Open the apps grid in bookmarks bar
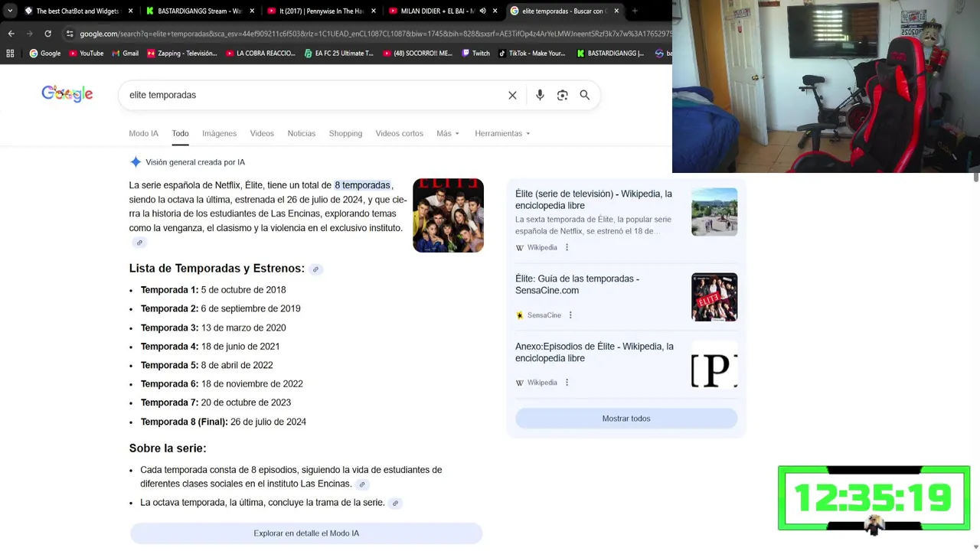 [10, 54]
